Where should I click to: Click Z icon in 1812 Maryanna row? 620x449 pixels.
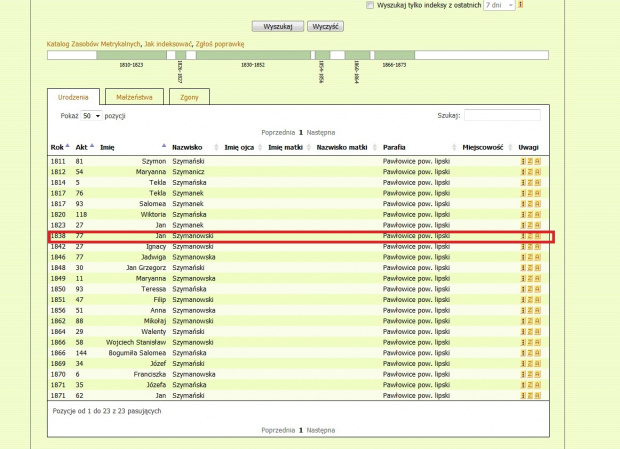click(x=529, y=172)
